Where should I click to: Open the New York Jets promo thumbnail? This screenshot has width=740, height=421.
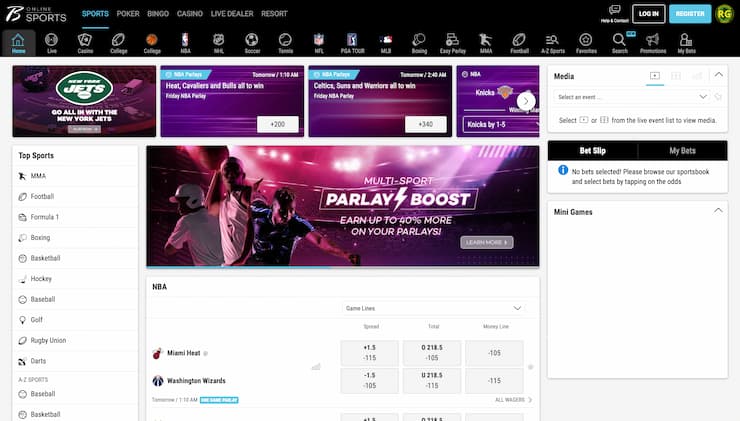click(84, 101)
